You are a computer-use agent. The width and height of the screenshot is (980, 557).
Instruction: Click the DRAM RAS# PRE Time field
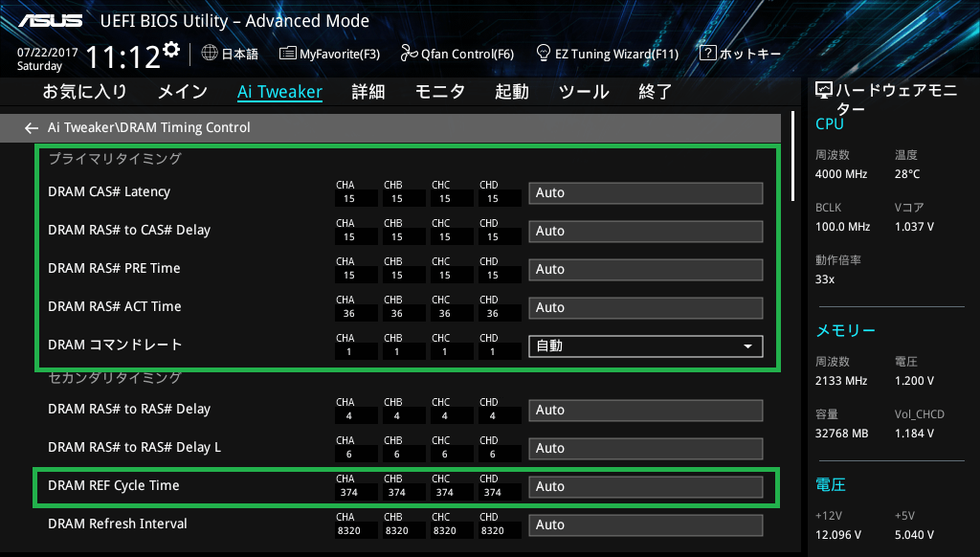click(646, 270)
